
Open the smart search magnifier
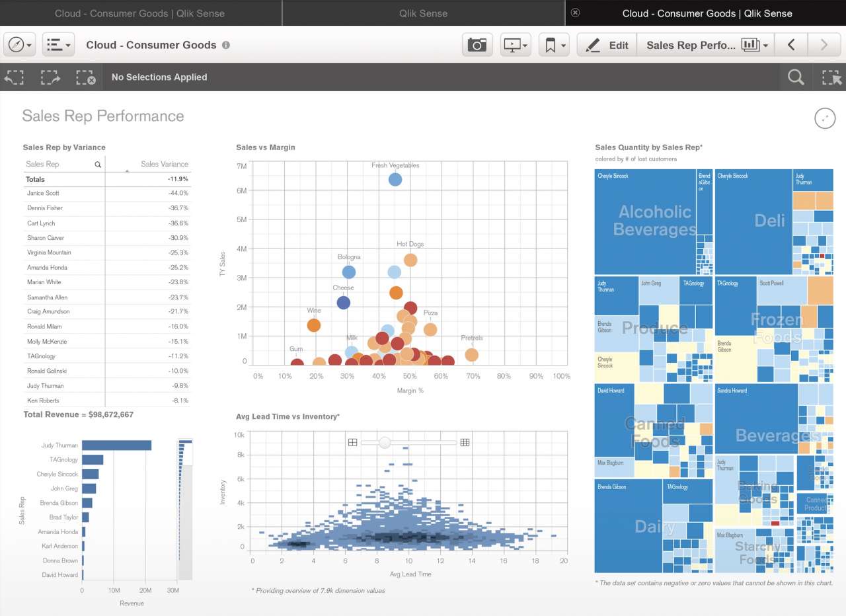coord(796,77)
